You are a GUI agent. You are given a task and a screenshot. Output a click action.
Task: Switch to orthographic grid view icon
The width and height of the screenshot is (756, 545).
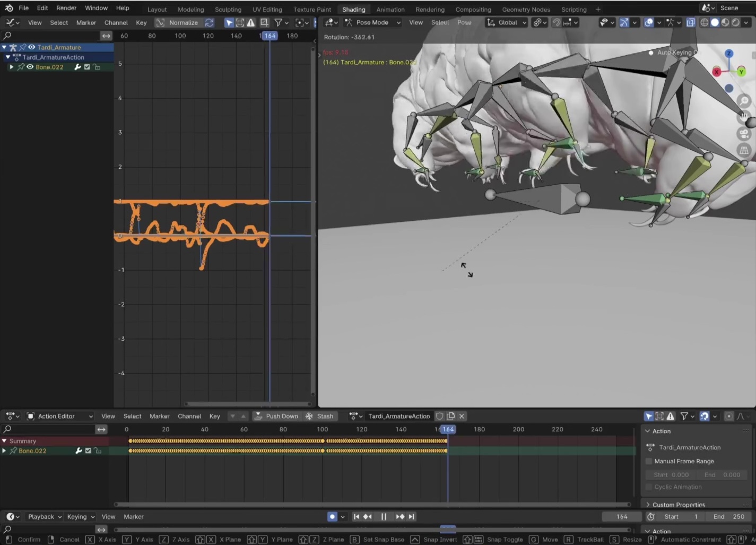tap(744, 150)
